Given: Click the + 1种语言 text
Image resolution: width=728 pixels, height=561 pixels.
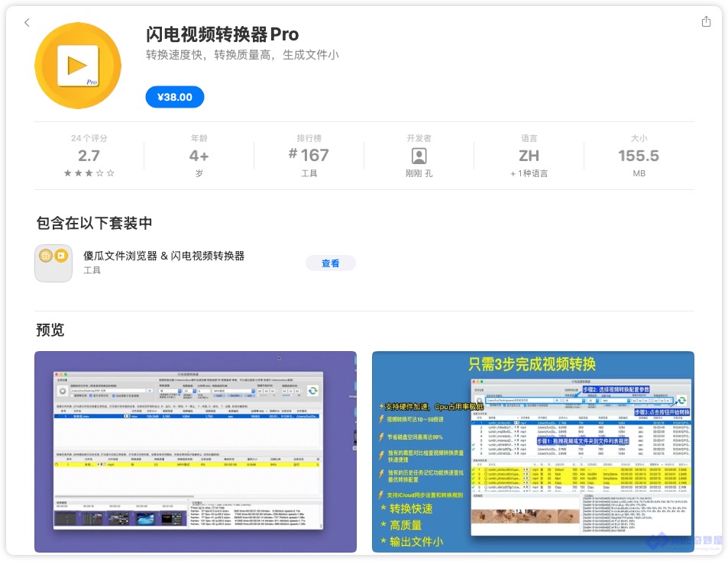Looking at the screenshot, I should click(x=529, y=173).
